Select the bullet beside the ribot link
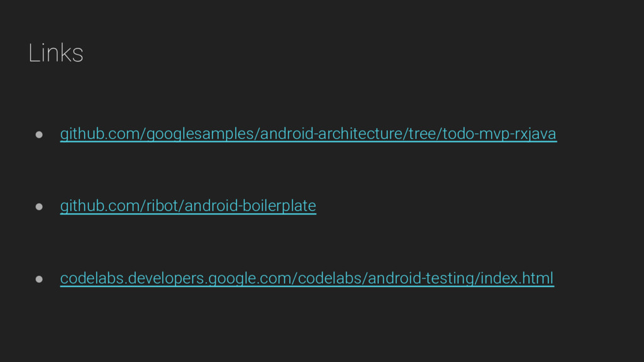 pyautogui.click(x=39, y=206)
